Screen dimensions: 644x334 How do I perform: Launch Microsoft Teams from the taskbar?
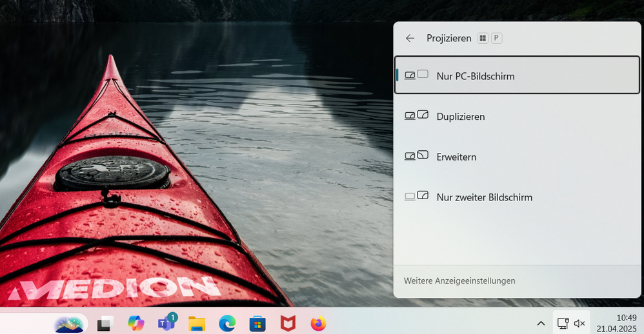[166, 323]
